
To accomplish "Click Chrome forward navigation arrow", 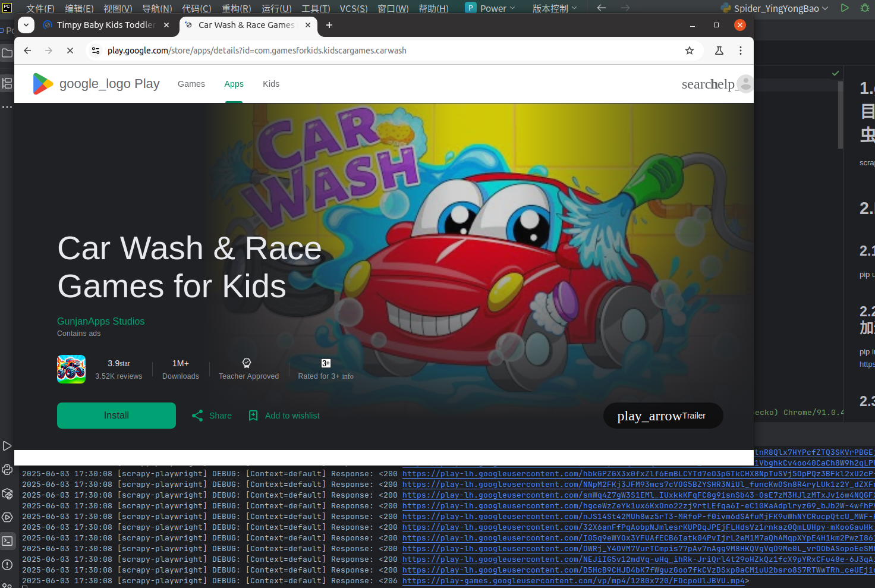I will (x=49, y=51).
